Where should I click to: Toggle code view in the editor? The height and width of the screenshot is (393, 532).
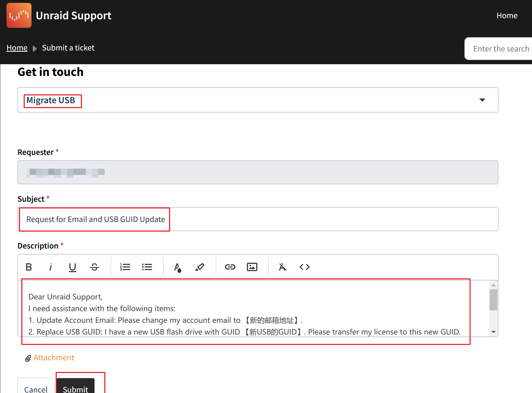[305, 267]
